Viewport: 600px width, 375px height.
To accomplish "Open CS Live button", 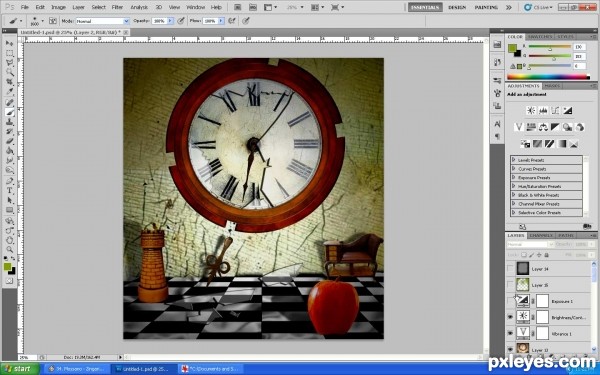I will [x=538, y=7].
